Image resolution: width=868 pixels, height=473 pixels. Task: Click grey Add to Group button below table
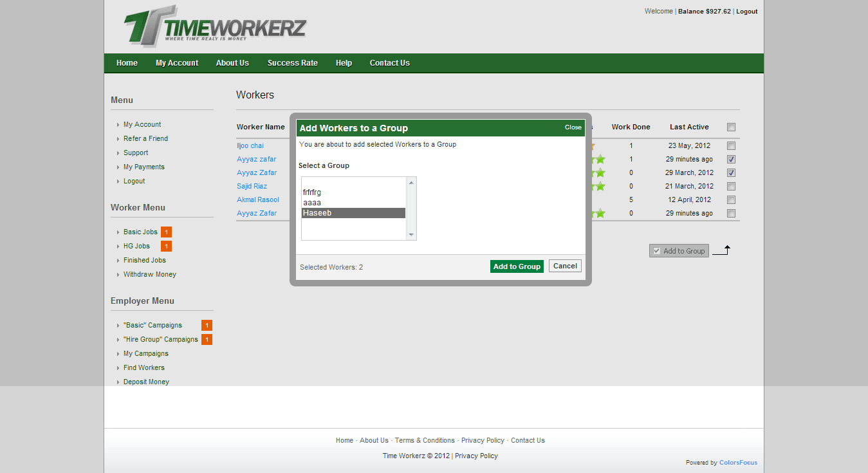[x=679, y=251]
